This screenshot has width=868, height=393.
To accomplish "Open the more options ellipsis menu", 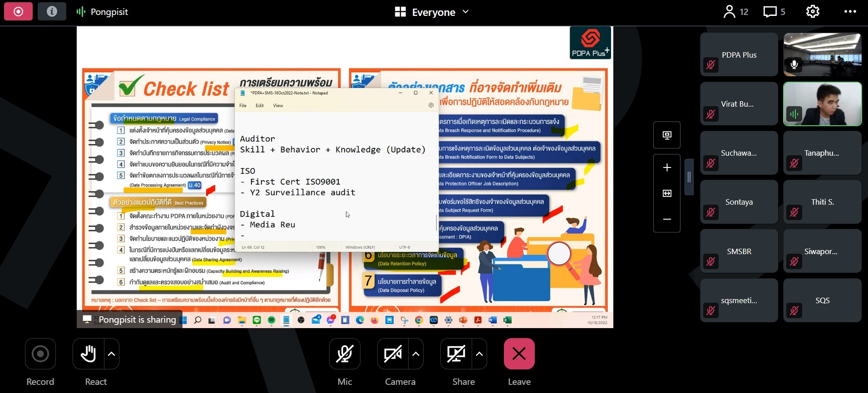I will tap(850, 12).
